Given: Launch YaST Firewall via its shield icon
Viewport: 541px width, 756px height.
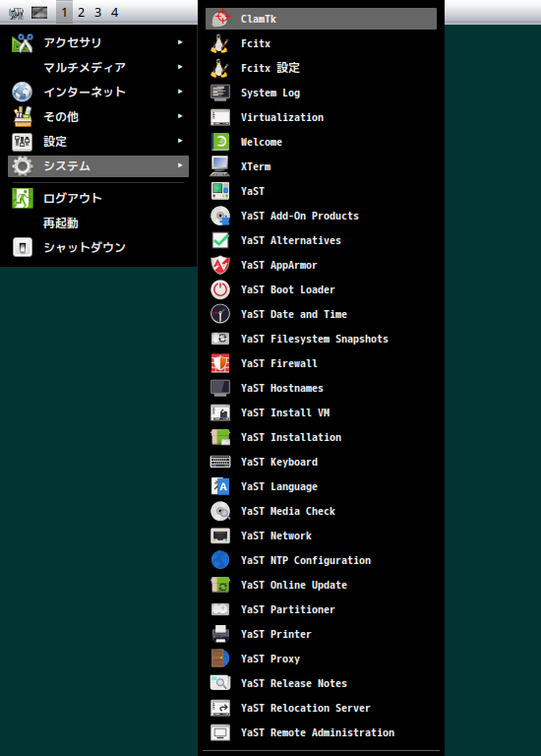Looking at the screenshot, I should point(220,363).
